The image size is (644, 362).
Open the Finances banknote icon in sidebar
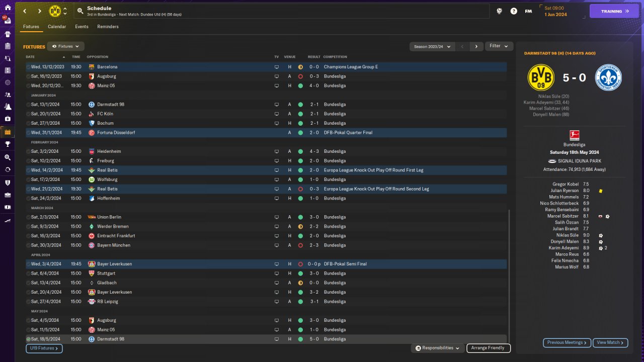pos(8,207)
